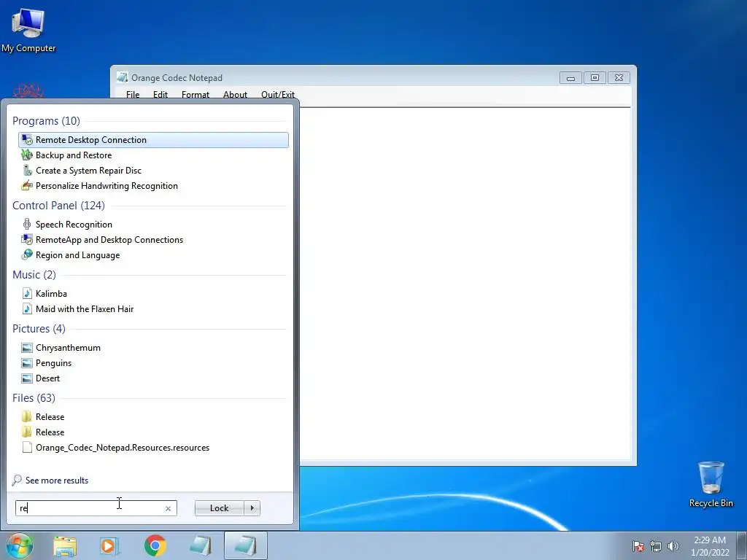Open Speech Recognition microphone icon

point(27,225)
